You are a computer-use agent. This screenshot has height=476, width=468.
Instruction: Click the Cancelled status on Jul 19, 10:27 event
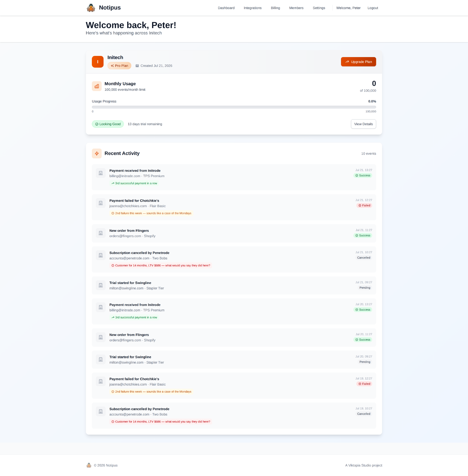pos(364,414)
